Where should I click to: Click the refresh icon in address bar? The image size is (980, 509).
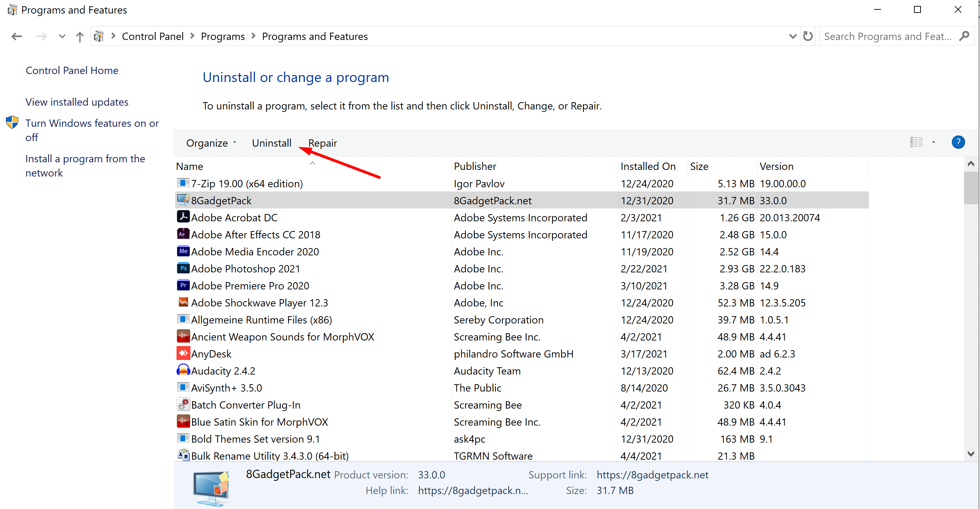point(808,36)
